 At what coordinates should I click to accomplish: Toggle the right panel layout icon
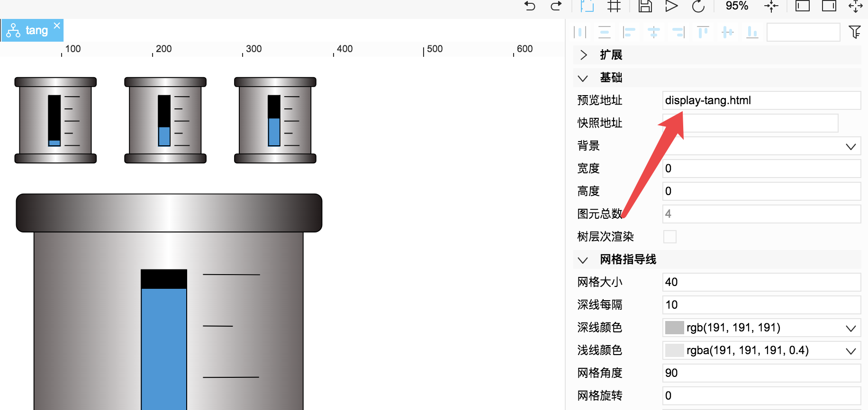click(829, 6)
